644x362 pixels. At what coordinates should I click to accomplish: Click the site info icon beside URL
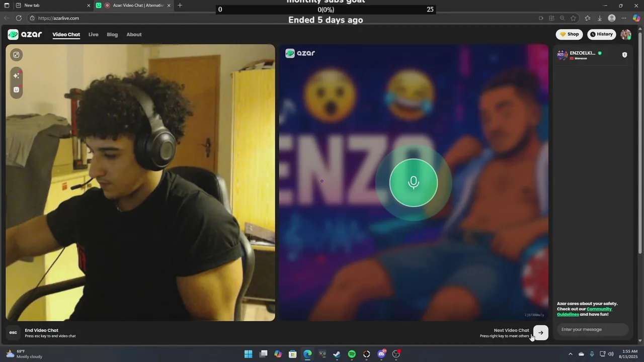(x=32, y=18)
